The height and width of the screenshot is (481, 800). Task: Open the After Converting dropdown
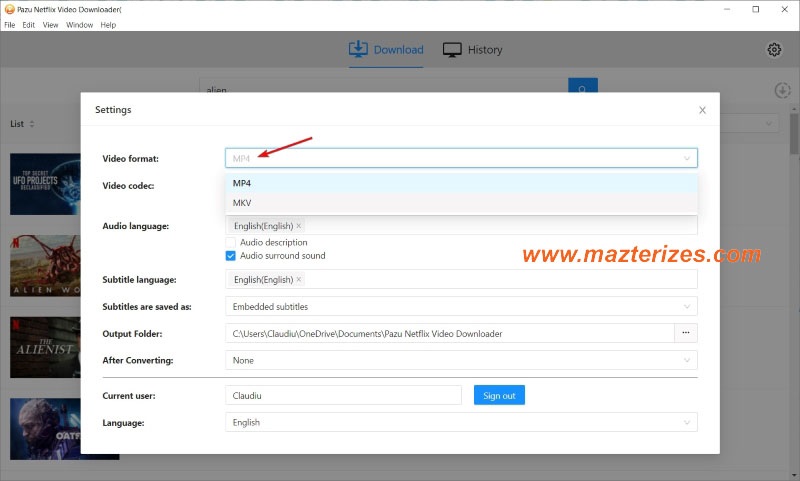tap(461, 360)
